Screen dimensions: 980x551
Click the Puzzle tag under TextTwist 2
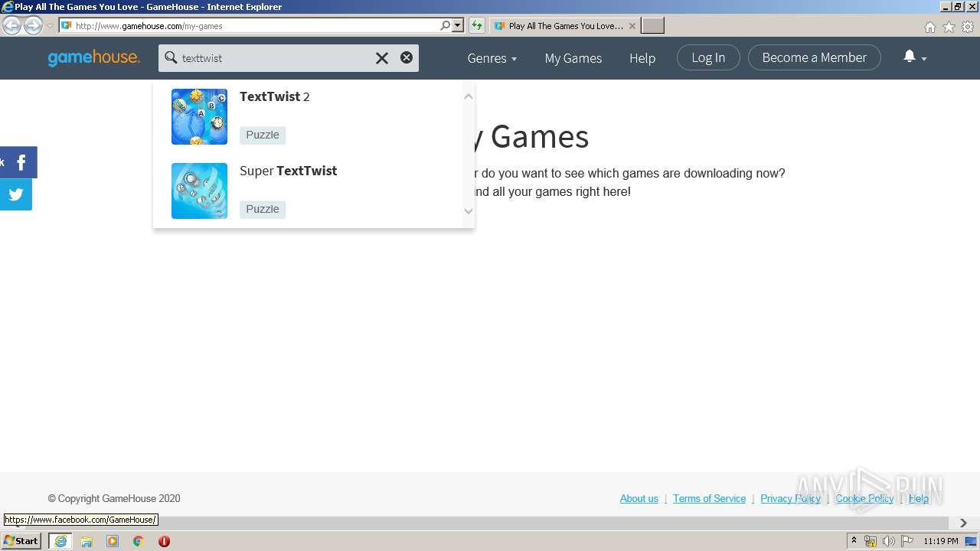(263, 135)
